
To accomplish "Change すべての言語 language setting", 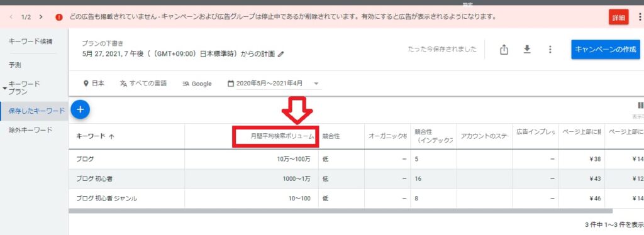I will (x=143, y=83).
